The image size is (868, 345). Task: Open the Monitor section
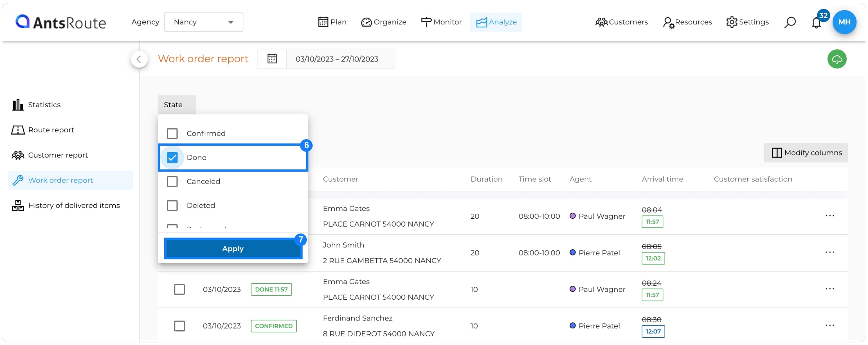point(441,22)
